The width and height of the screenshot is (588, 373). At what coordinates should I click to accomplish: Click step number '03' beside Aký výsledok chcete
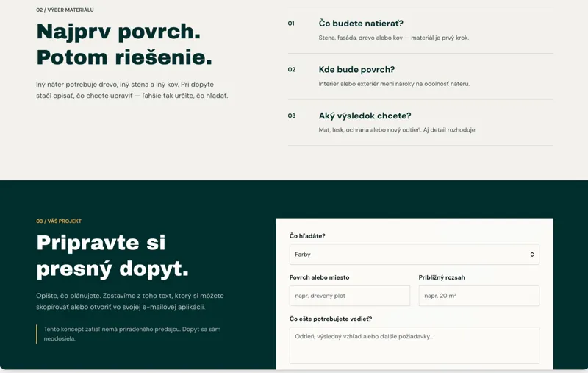point(292,116)
